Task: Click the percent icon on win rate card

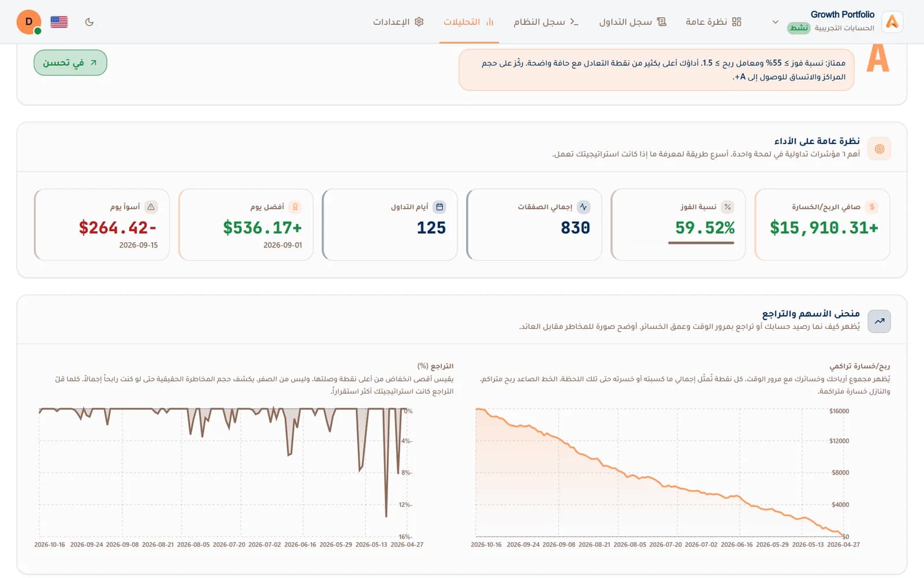Action: coord(728,206)
